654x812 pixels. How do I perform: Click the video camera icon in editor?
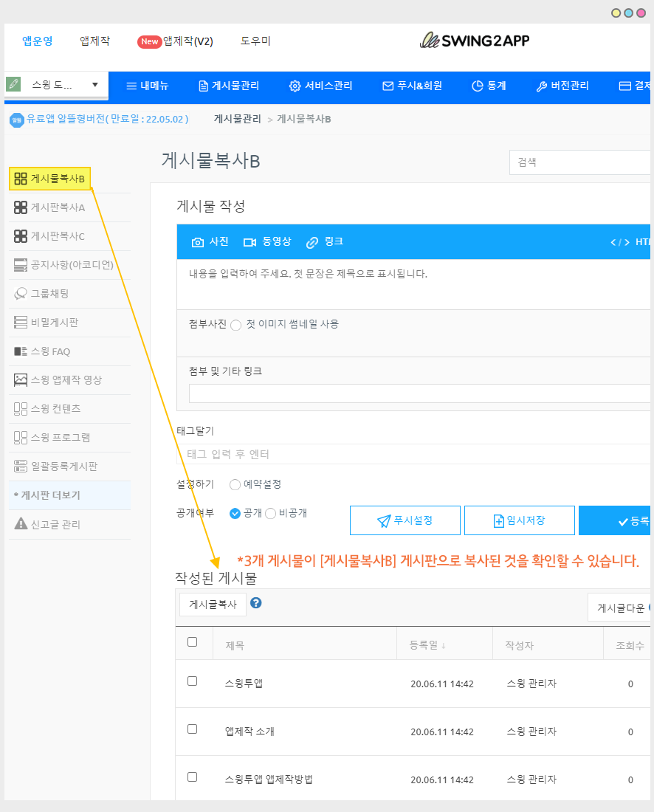(249, 242)
